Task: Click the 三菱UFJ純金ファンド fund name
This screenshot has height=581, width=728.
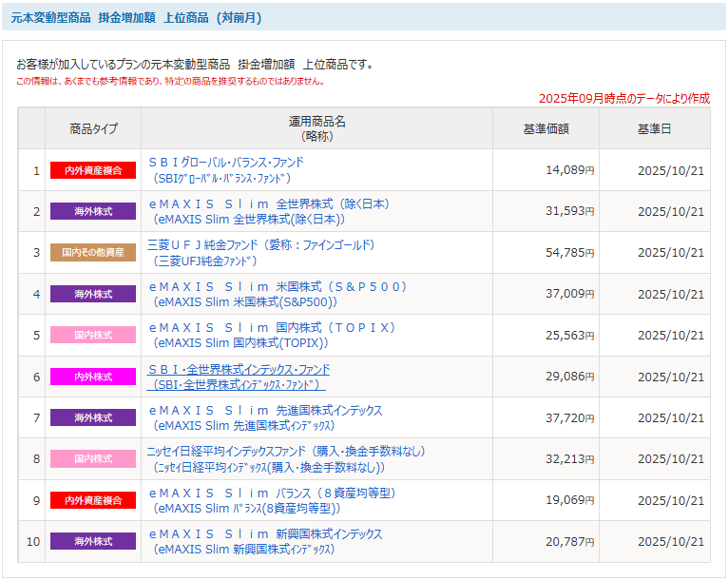Action: [x=261, y=245]
